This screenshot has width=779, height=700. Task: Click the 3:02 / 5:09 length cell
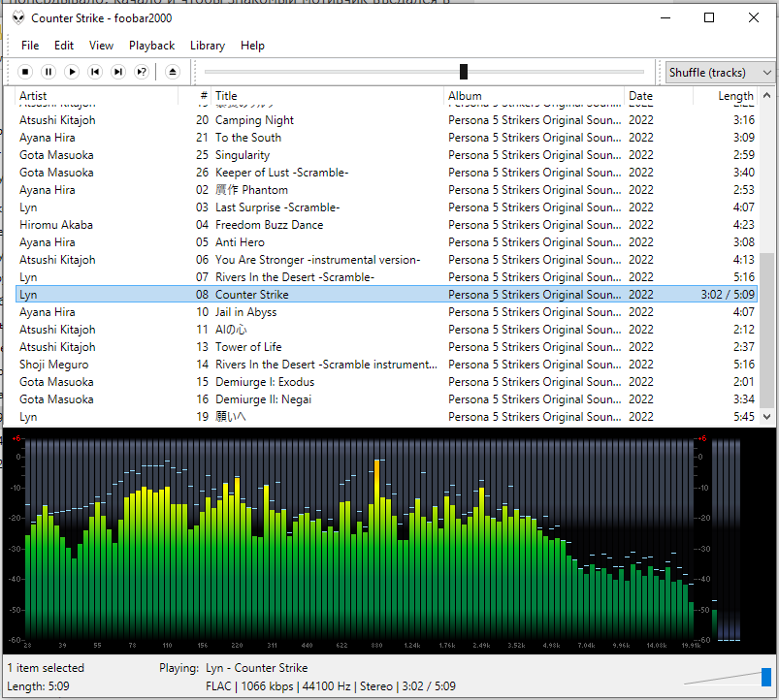coord(728,295)
